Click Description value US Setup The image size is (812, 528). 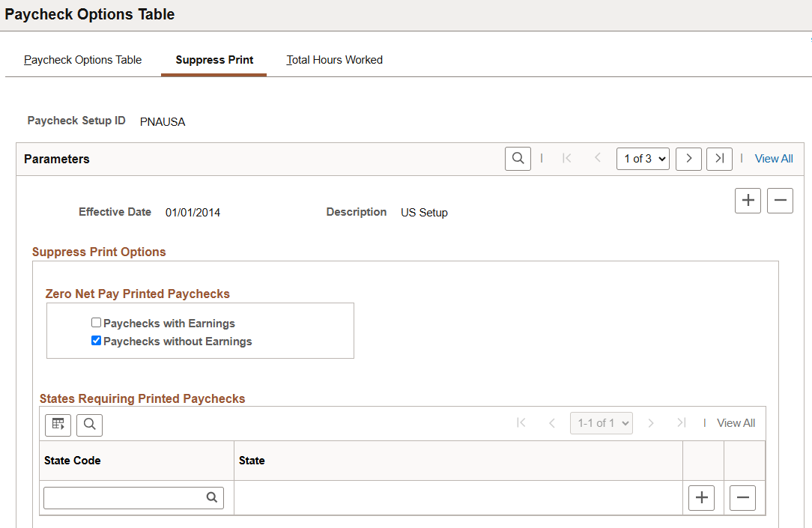coord(424,213)
